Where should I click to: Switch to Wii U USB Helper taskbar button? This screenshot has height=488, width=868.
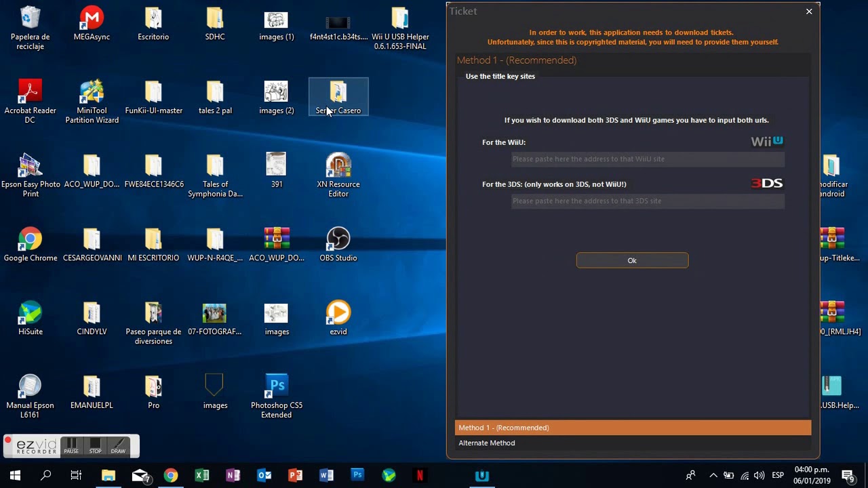click(482, 476)
